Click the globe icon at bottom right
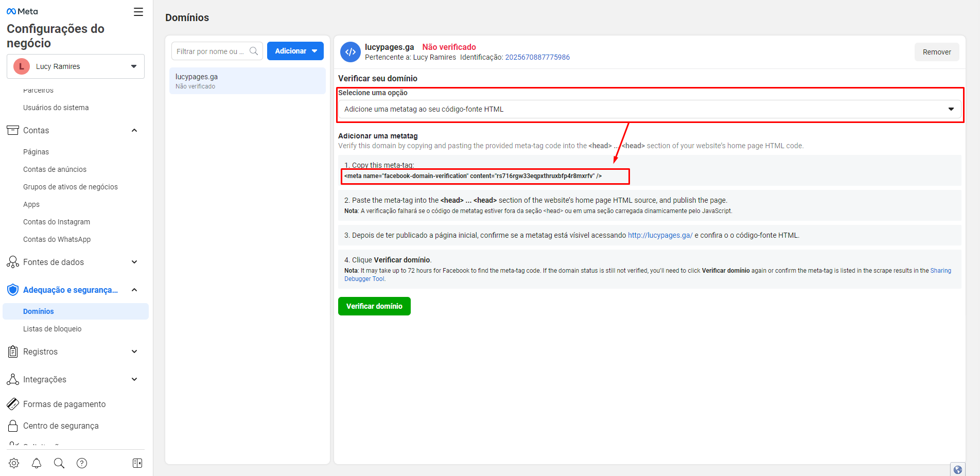This screenshot has width=980, height=476. pyautogui.click(x=958, y=469)
